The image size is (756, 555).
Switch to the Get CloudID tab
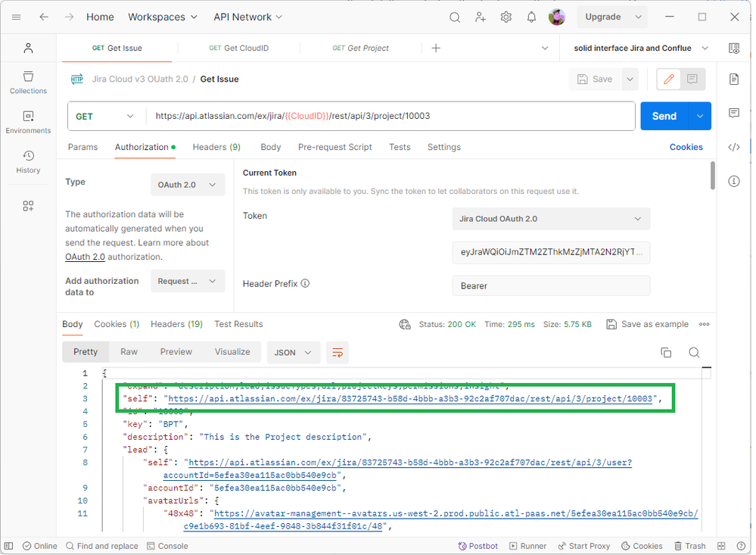(x=238, y=48)
